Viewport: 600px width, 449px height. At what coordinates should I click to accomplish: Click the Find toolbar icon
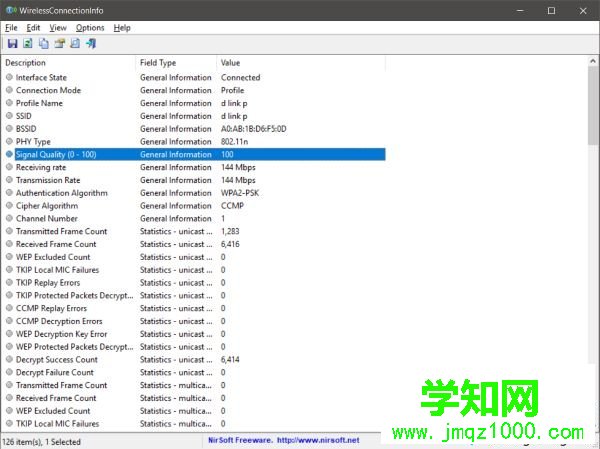pyautogui.click(x=75, y=44)
